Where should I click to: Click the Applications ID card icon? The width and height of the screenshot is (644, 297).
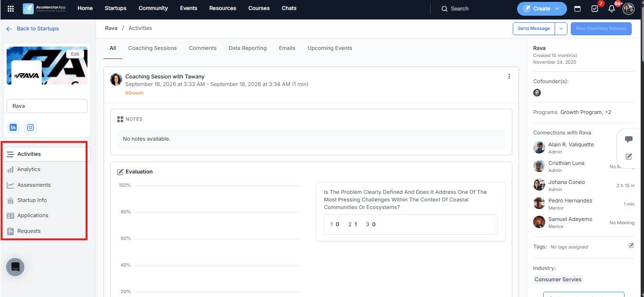tap(10, 216)
